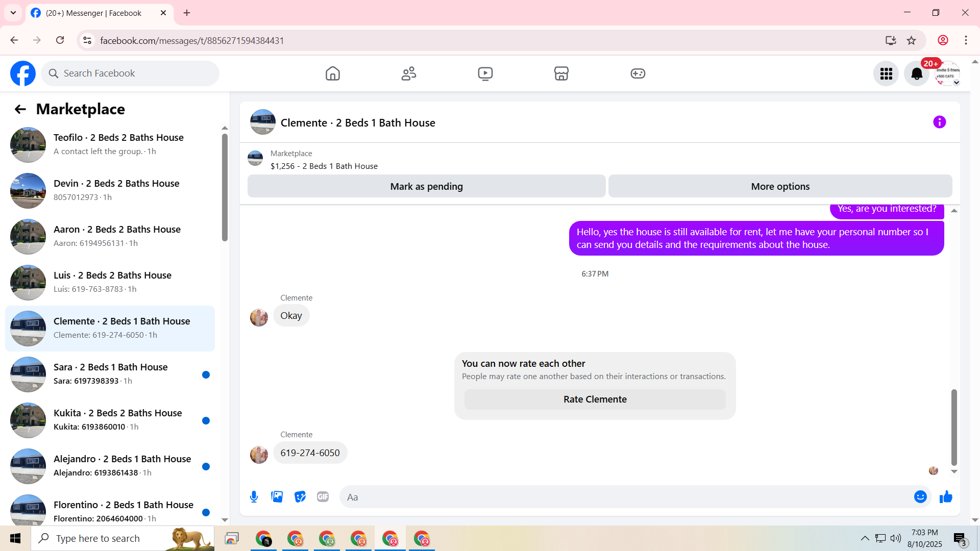Open conversation information purple icon
This screenshot has width=980, height=551.
(x=939, y=122)
